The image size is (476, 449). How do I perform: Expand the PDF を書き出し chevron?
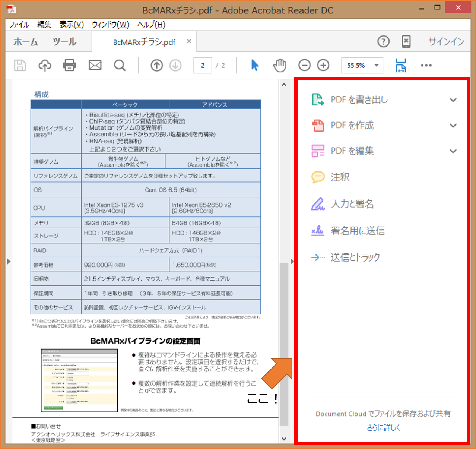point(453,100)
